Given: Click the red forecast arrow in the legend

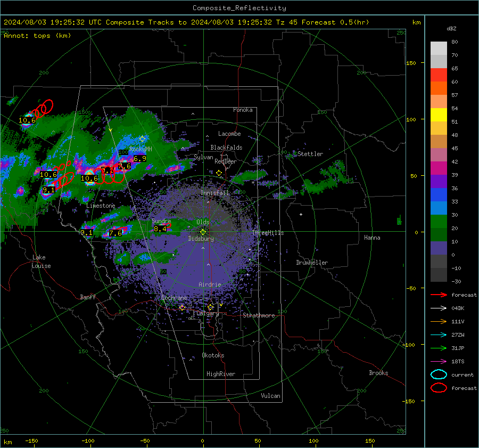Looking at the screenshot, I should coord(439,295).
